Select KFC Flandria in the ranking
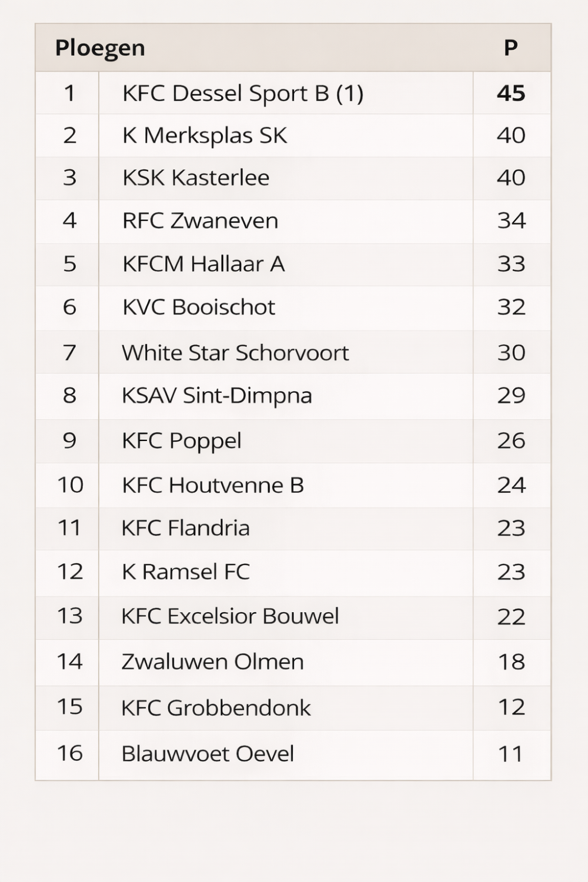 coord(186,528)
